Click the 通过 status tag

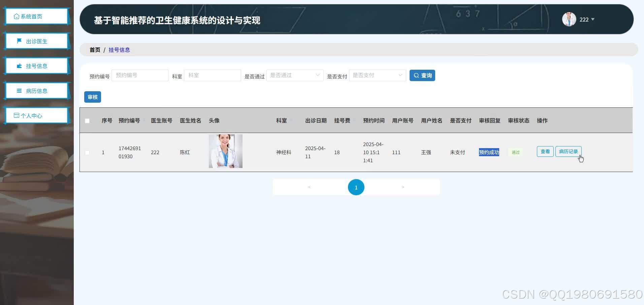516,152
